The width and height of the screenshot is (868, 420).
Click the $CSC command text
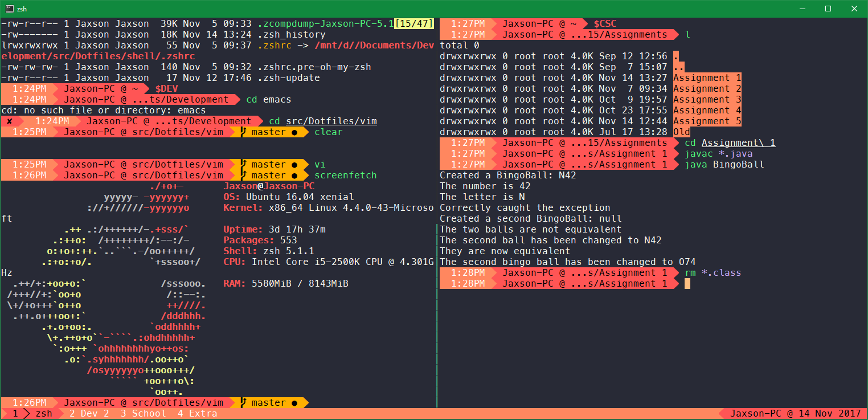(604, 24)
